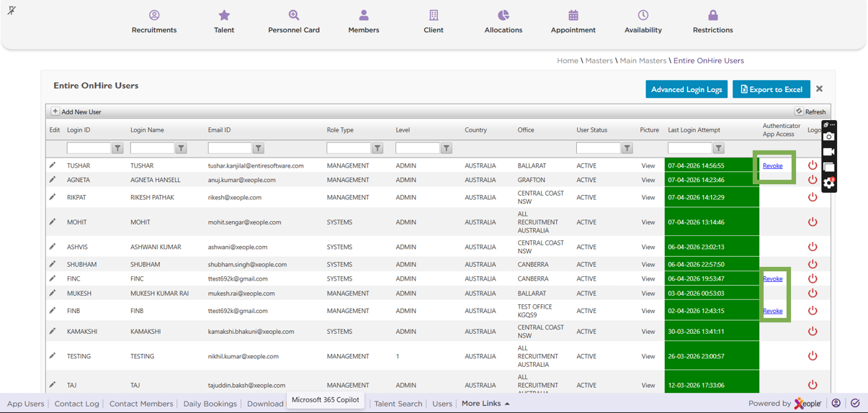
Task: Open filter menu for Login ID column
Action: [117, 148]
